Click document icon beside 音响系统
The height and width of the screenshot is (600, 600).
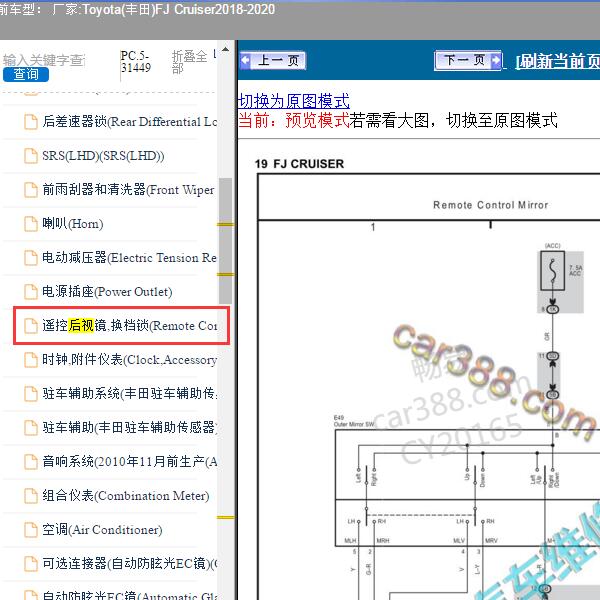31,462
